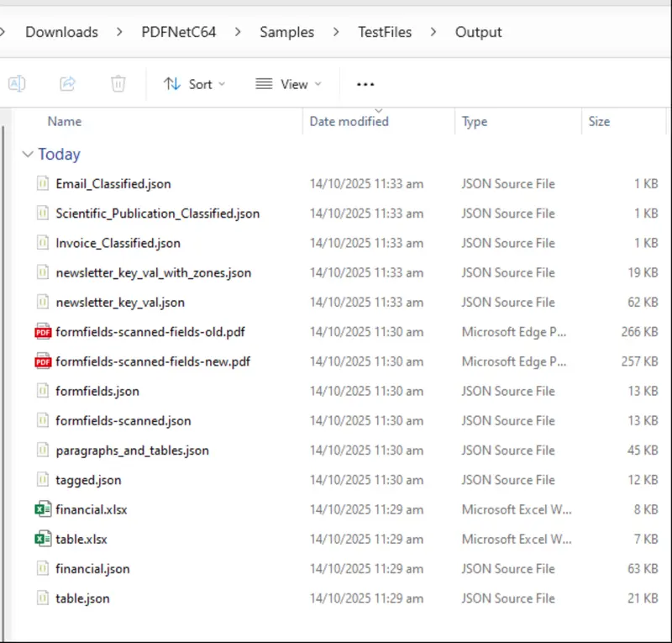The height and width of the screenshot is (643, 672).
Task: Click the 62 KB size value
Action: (x=643, y=302)
